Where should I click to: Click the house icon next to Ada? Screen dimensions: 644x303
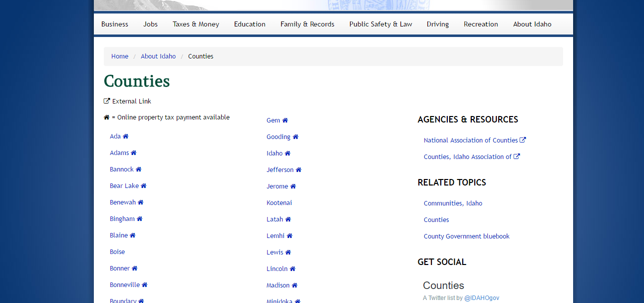(x=126, y=136)
